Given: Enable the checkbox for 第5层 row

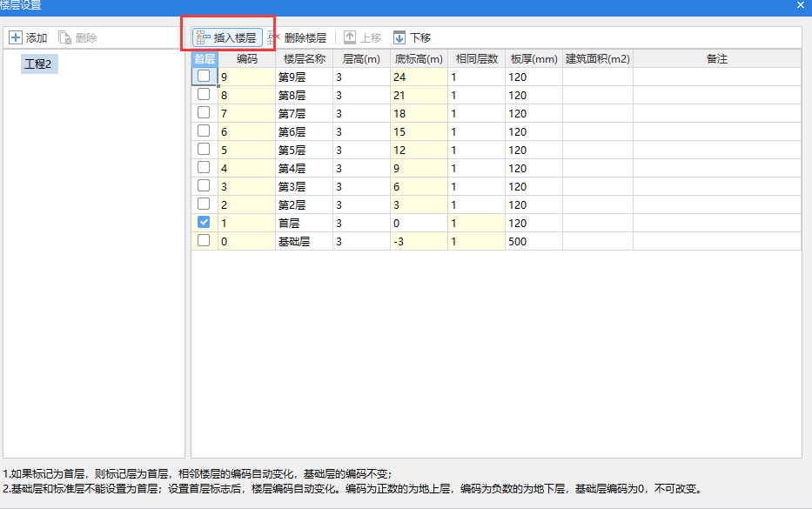Looking at the screenshot, I should tap(204, 150).
